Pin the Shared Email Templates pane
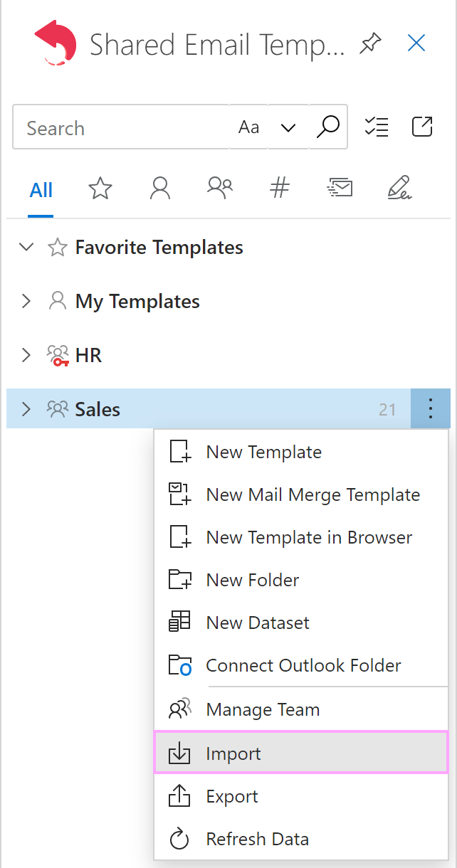Viewport: 457px width, 868px height. [370, 43]
